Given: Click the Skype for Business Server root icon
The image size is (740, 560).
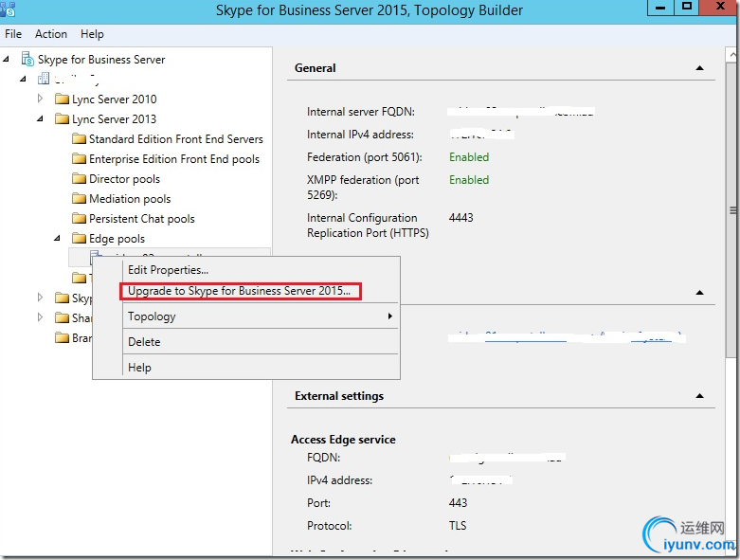Looking at the screenshot, I should pos(27,60).
